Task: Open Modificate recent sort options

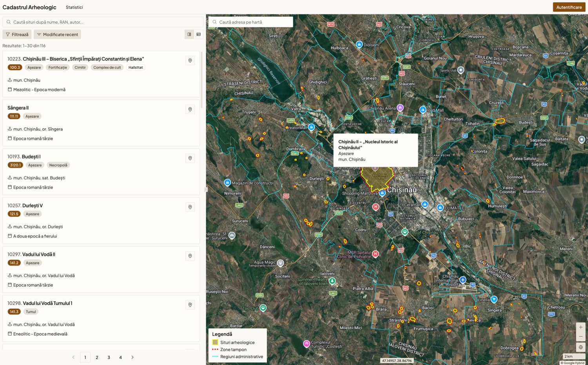Action: (x=57, y=35)
